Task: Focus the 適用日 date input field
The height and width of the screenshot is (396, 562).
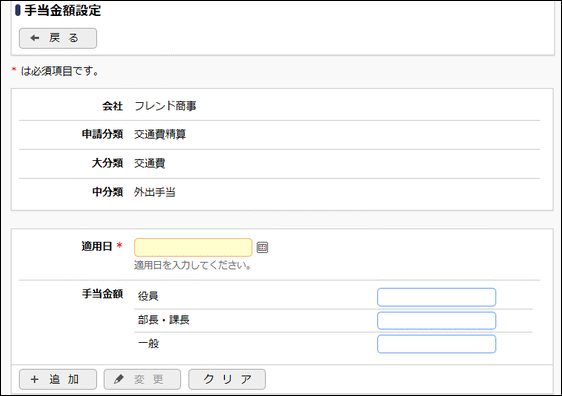Action: 193,247
